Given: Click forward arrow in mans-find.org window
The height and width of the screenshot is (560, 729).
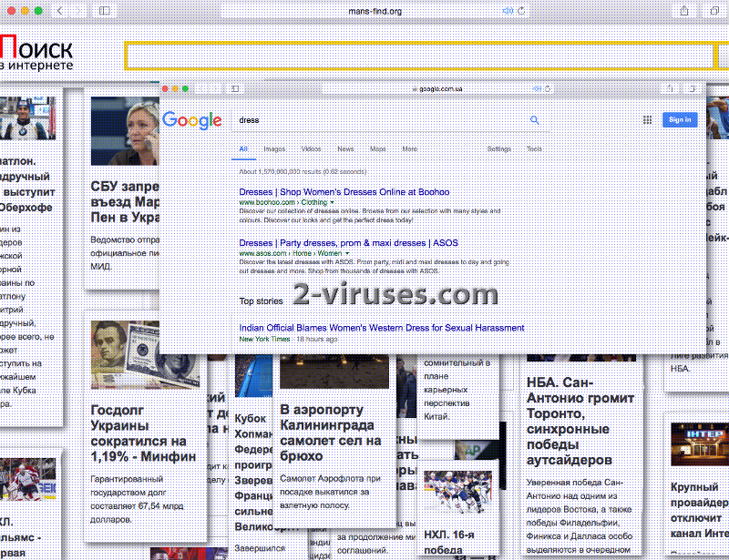Looking at the screenshot, I should pyautogui.click(x=78, y=11).
